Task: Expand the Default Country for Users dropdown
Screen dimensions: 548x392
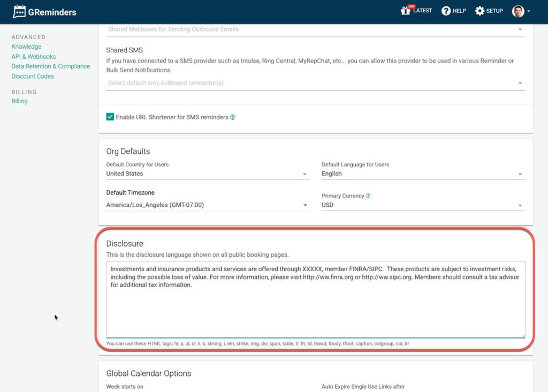Action: 208,174
